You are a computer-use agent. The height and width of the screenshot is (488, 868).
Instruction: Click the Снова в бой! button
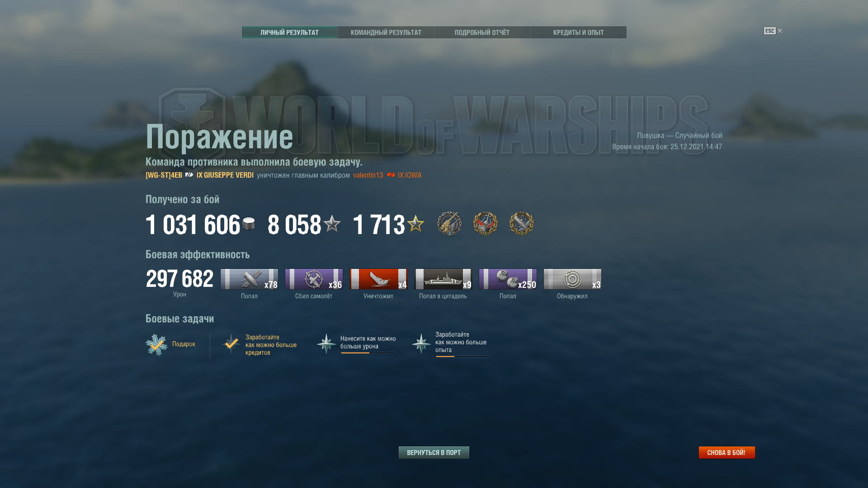coord(726,452)
